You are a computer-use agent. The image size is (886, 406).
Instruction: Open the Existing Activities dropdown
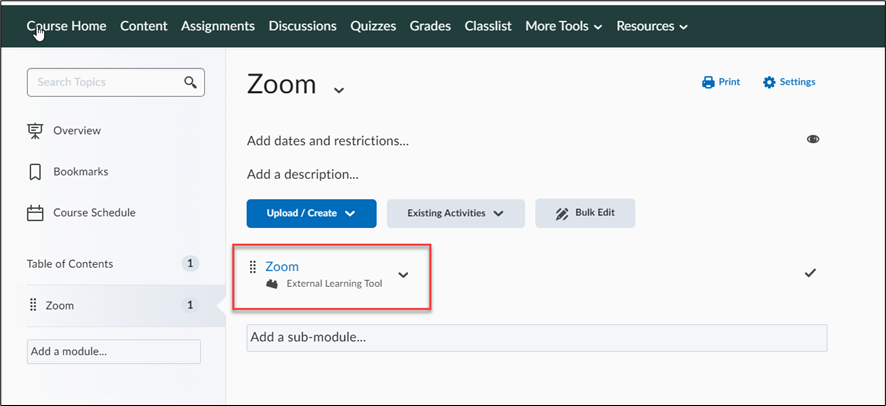pyautogui.click(x=456, y=213)
